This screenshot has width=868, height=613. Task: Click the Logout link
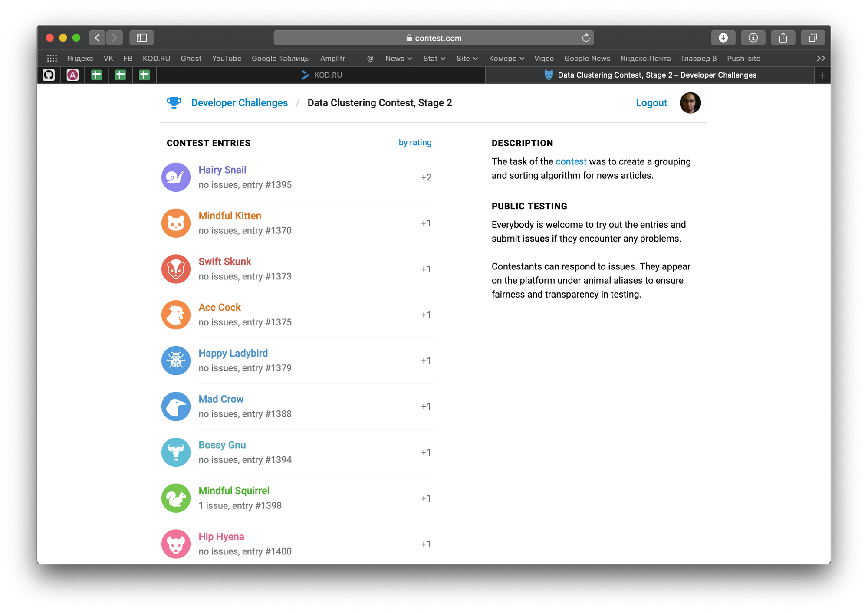pyautogui.click(x=651, y=103)
